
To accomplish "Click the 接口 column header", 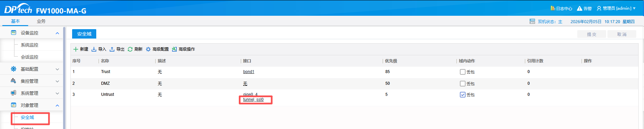I will click(247, 61).
